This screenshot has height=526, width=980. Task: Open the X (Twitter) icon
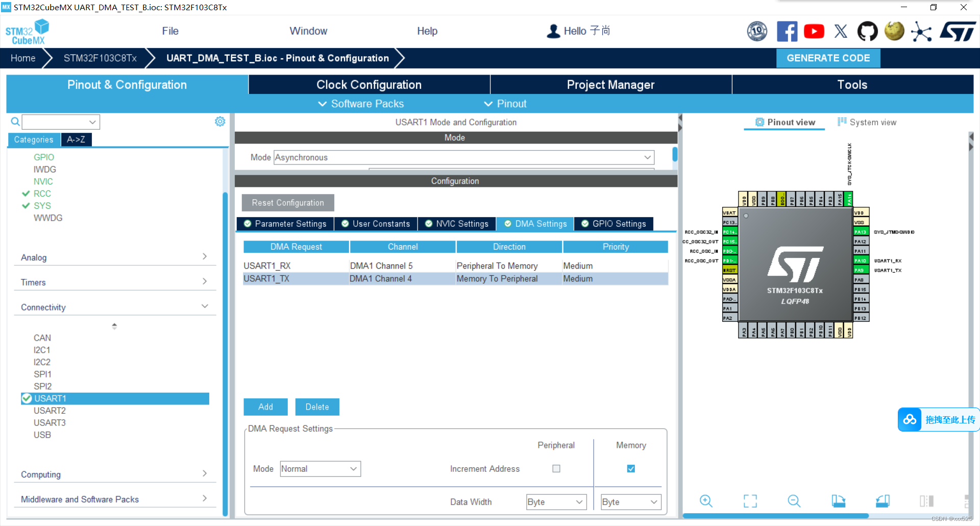click(841, 32)
